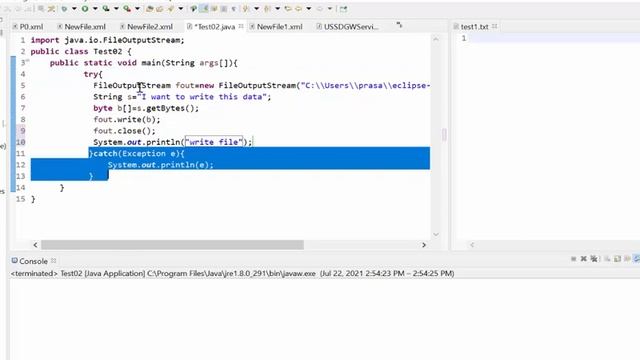Click the "byte b[]=s.getBytes();" line
This screenshot has height=360, width=640.
pos(146,108)
